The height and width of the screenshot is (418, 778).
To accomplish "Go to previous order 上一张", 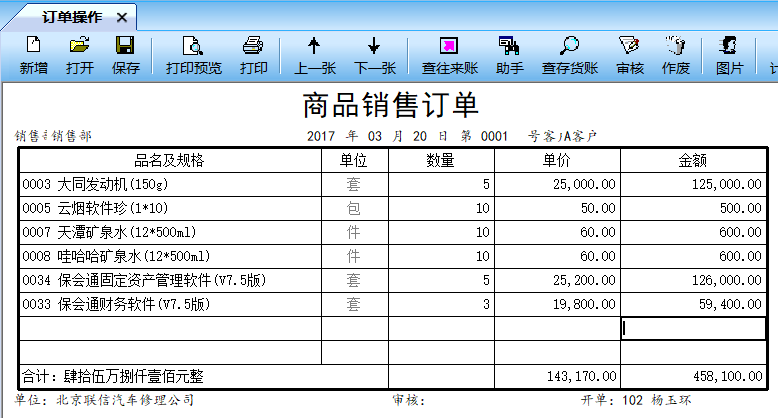I will [x=315, y=55].
